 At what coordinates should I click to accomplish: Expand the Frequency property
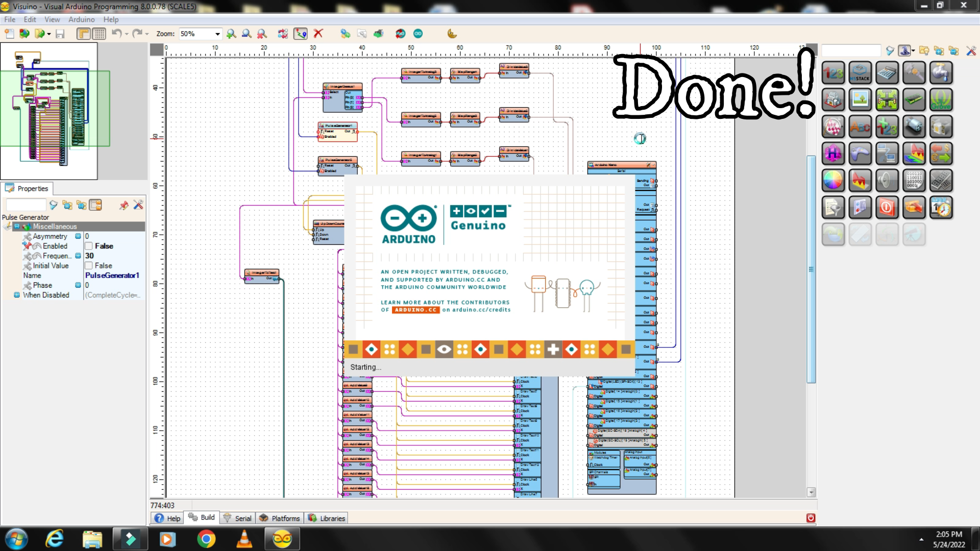click(x=78, y=256)
